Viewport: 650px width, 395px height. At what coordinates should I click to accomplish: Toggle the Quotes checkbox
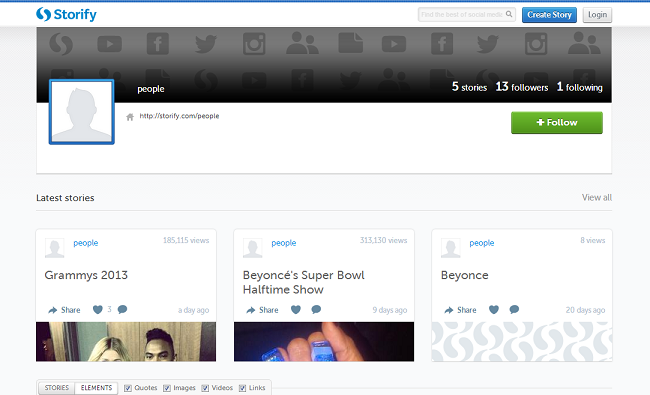[x=128, y=388]
